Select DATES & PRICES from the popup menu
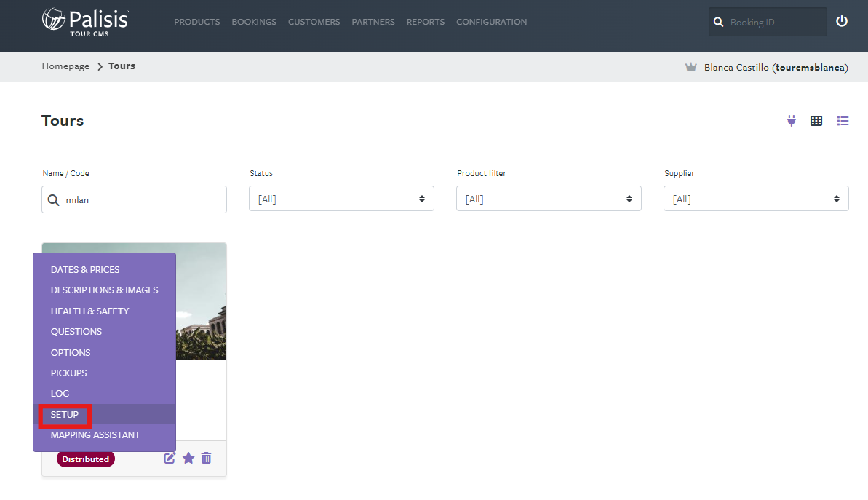868x500 pixels. pos(85,270)
